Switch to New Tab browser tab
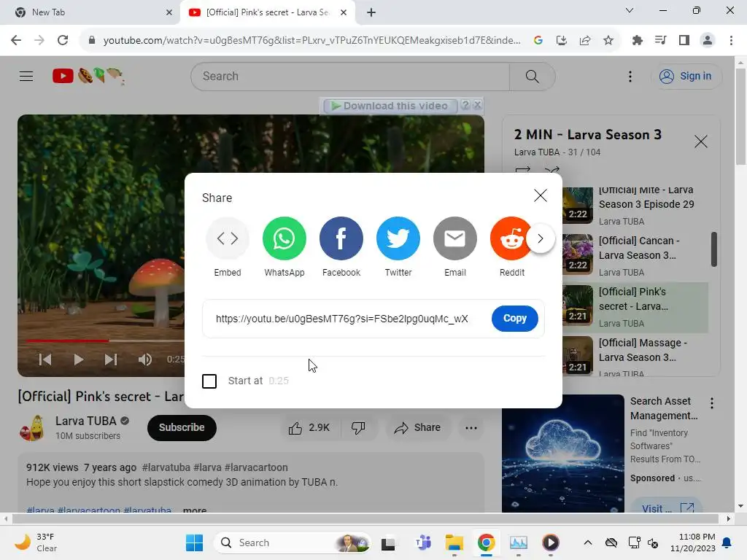The height and width of the screenshot is (560, 747). click(90, 12)
